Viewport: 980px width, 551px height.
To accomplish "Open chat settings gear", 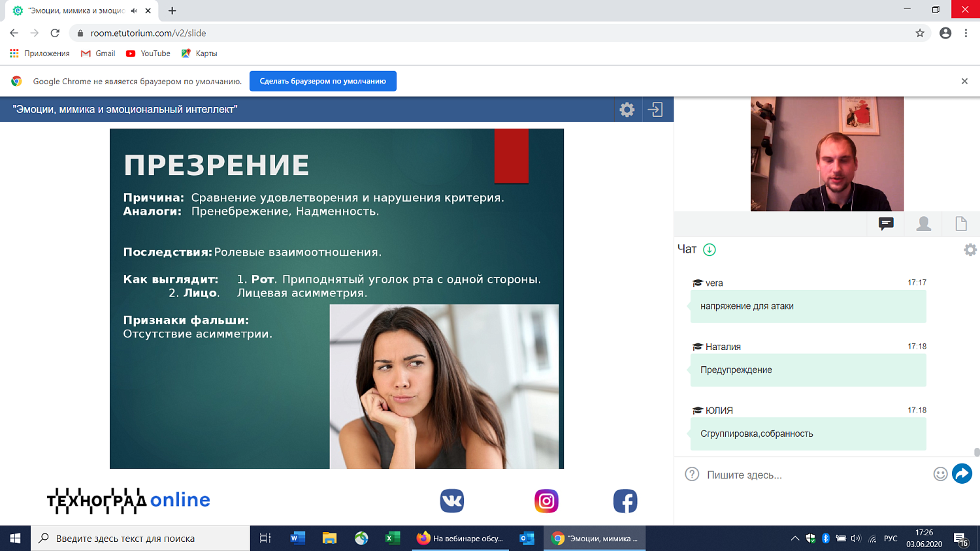I will (x=970, y=249).
